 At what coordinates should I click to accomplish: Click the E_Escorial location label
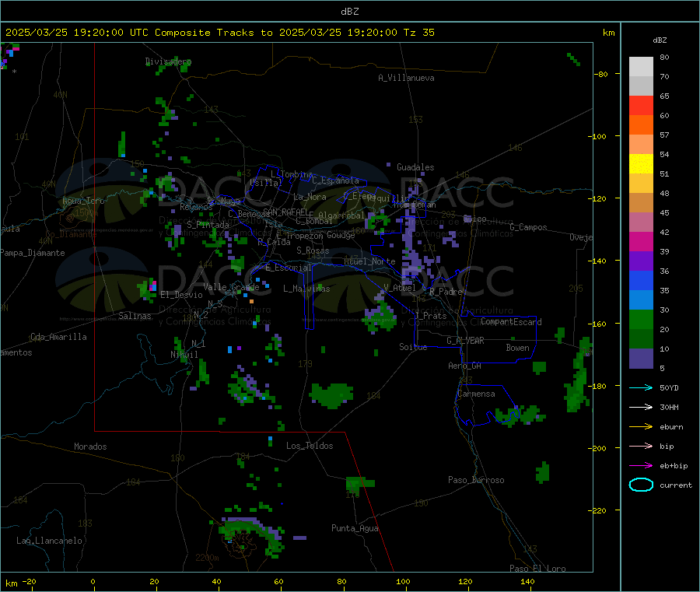[x=289, y=268]
